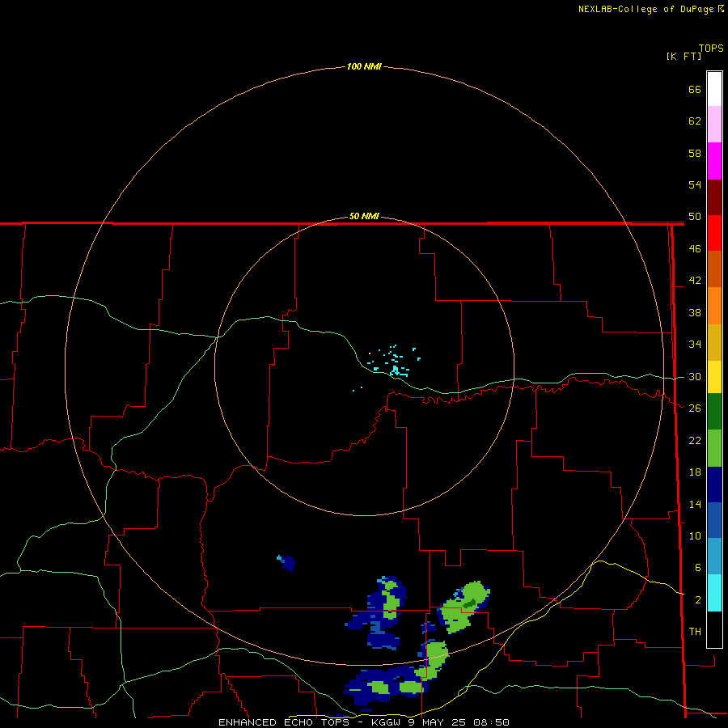Click the legend value 18
This screenshot has width=728, height=728.
pyautogui.click(x=695, y=472)
